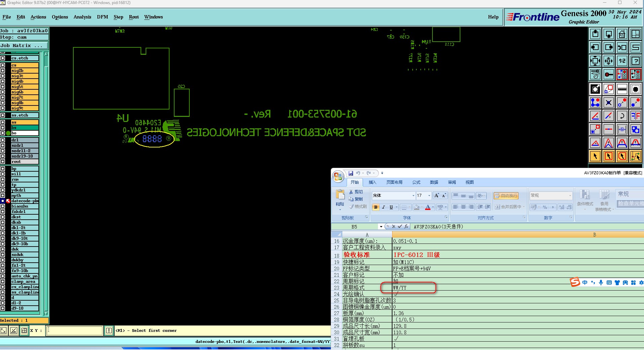Open Customize Quick Access Toolbar dropdown
Image resolution: width=644 pixels, height=350 pixels.
(x=382, y=173)
